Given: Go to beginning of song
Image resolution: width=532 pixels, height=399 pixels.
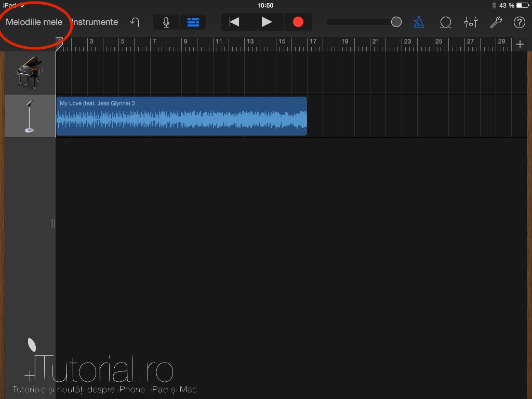Looking at the screenshot, I should (234, 22).
